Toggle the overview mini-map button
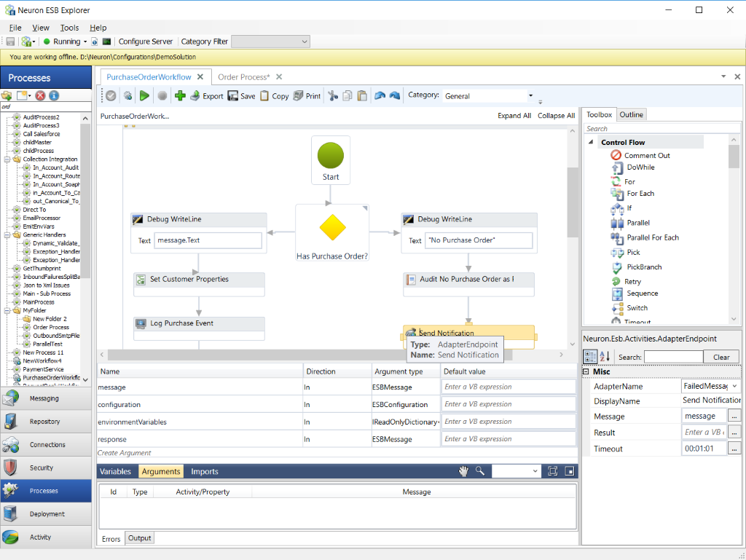This screenshot has width=746, height=560. pyautogui.click(x=569, y=471)
